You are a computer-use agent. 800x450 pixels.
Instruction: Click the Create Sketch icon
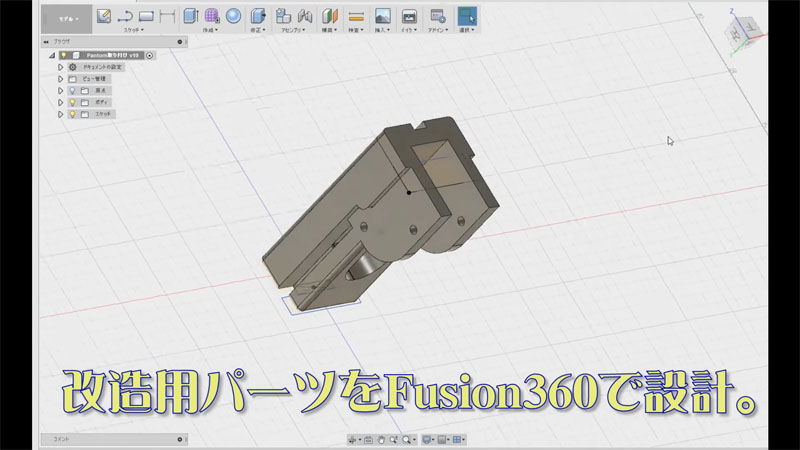tap(104, 16)
